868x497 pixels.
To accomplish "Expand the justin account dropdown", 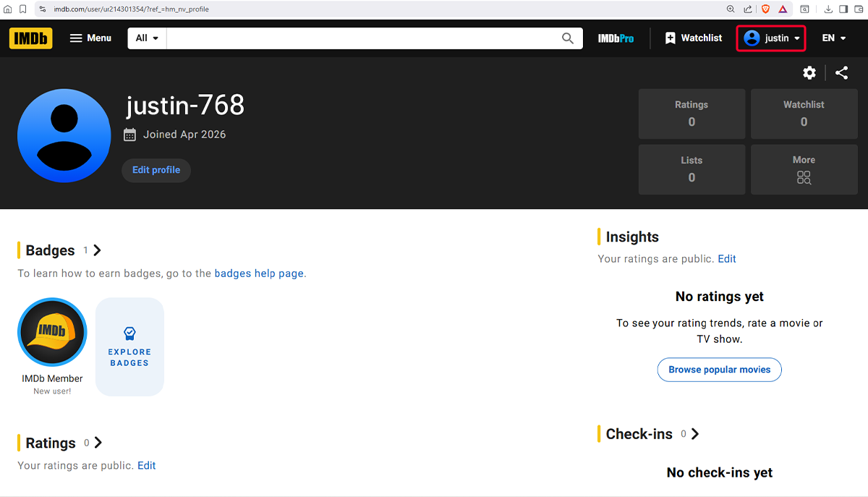I will 771,38.
